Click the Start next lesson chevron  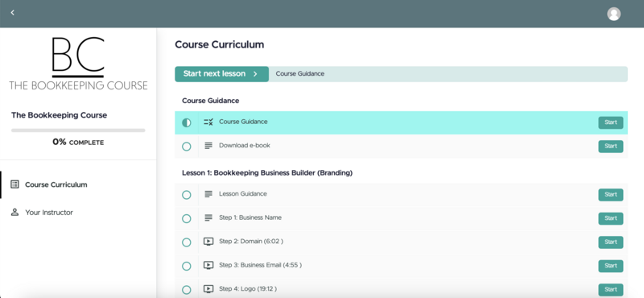[x=255, y=74]
